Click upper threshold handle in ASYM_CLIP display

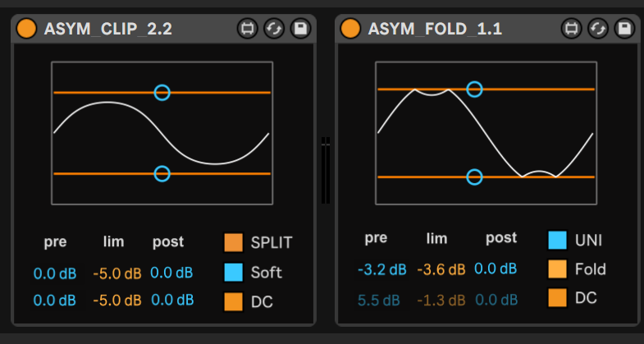tap(162, 93)
